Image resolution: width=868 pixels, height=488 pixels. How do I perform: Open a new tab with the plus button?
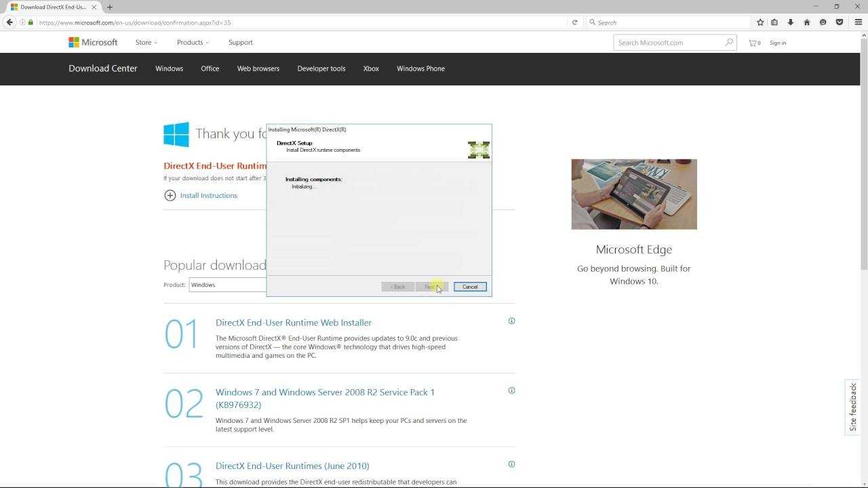109,7
